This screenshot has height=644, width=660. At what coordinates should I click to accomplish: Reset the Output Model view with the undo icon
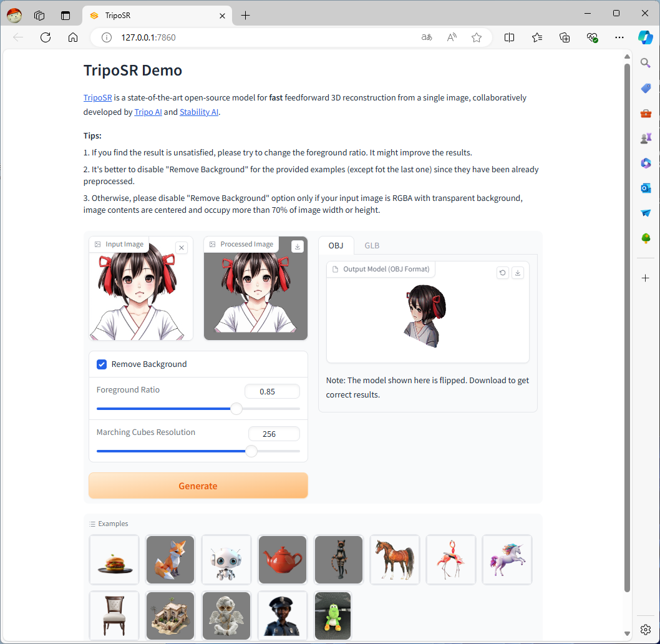503,273
